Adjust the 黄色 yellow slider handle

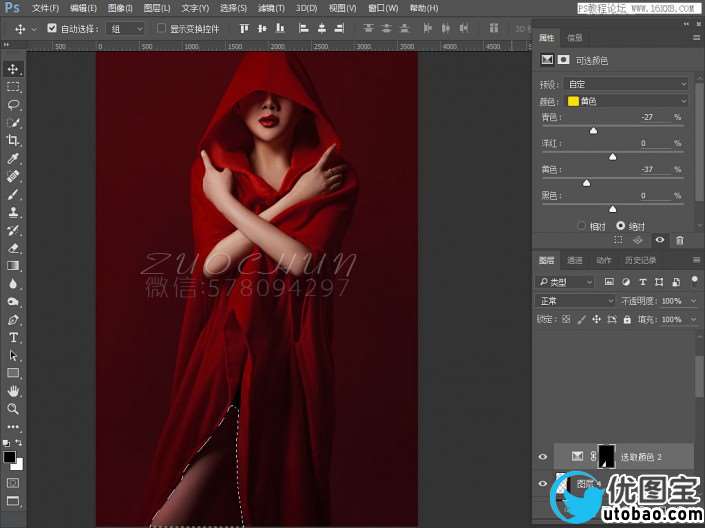586,183
